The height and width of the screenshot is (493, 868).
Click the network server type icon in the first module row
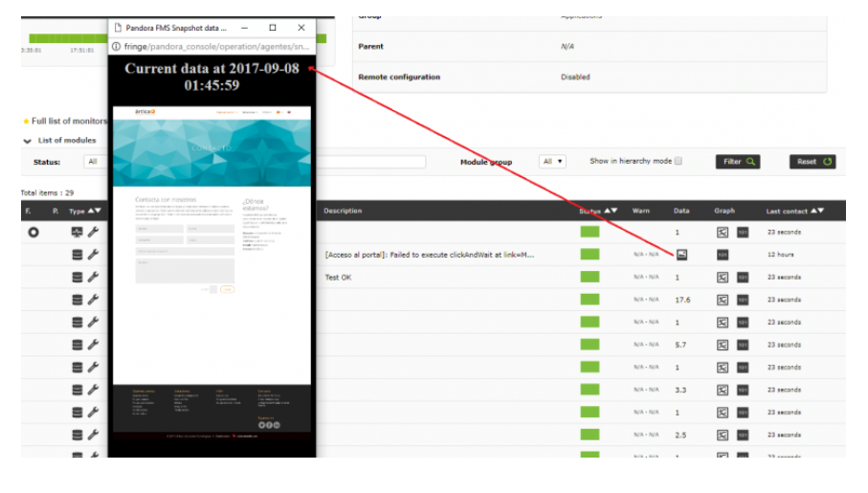coord(77,232)
